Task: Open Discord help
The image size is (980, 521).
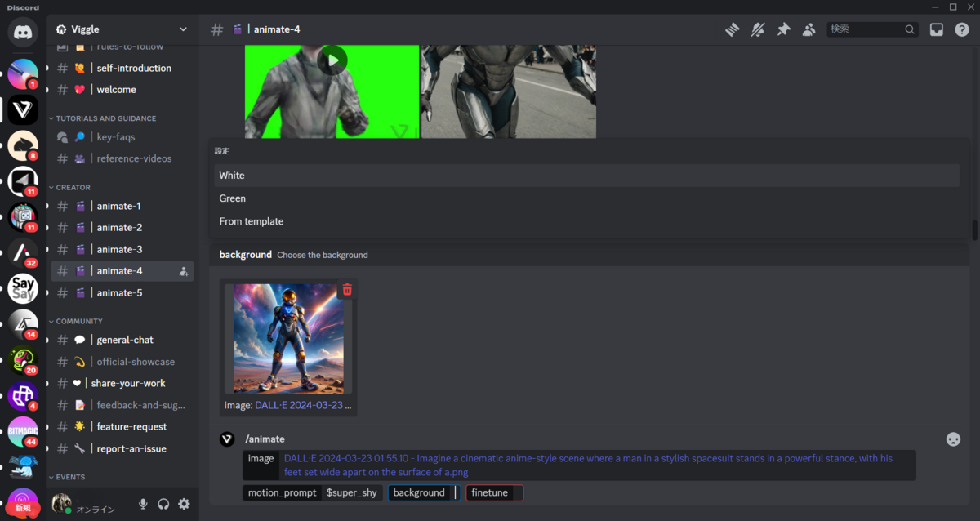Action: pyautogui.click(x=962, y=29)
